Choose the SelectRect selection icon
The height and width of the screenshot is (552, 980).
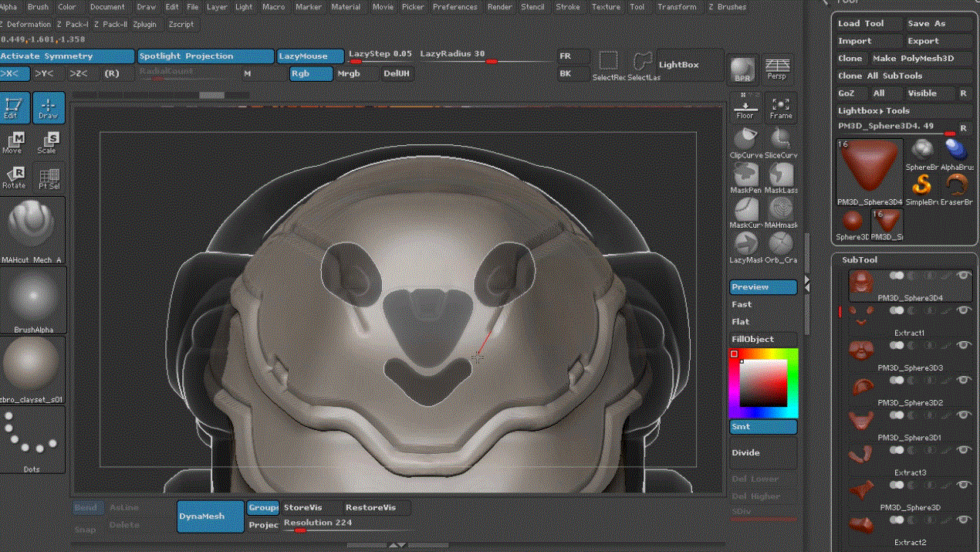click(609, 66)
